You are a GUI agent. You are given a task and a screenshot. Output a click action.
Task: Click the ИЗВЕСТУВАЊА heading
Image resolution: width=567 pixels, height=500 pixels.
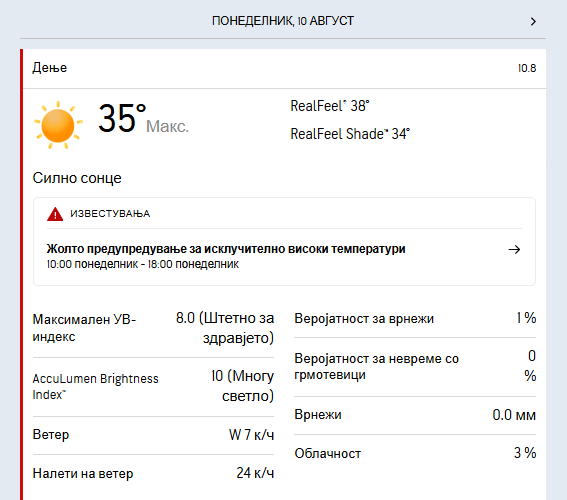tap(110, 214)
